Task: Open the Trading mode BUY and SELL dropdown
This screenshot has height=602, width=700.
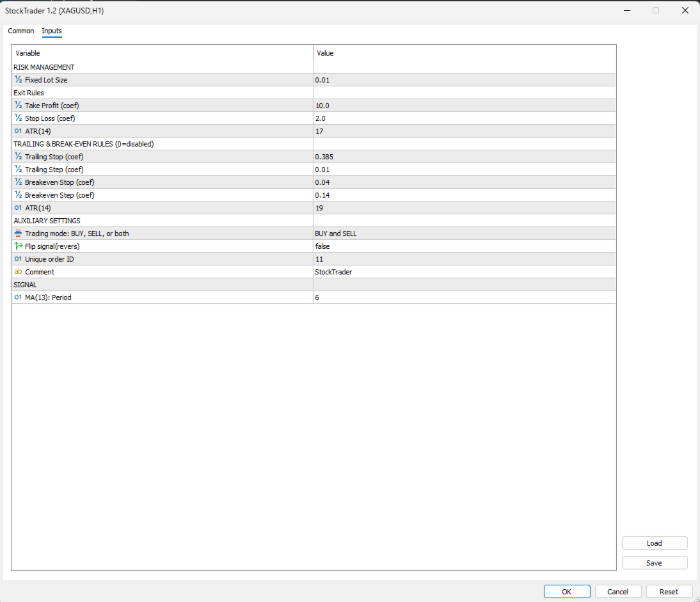Action: pyautogui.click(x=465, y=234)
